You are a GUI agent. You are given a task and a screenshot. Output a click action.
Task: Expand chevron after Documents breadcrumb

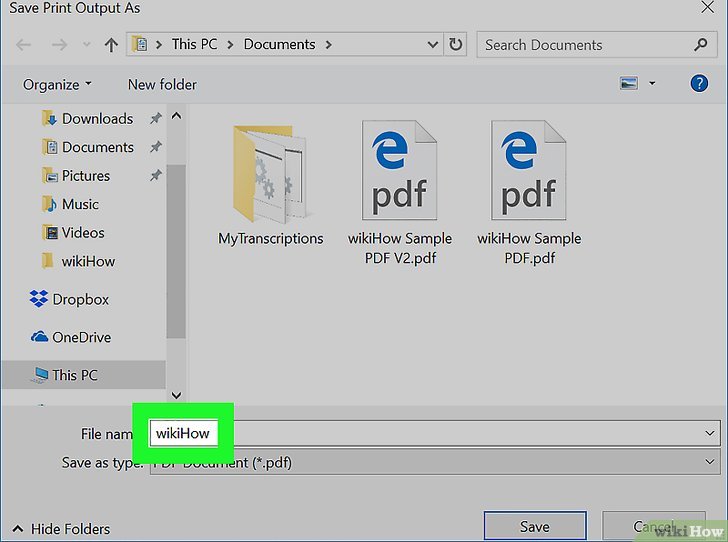coord(329,45)
